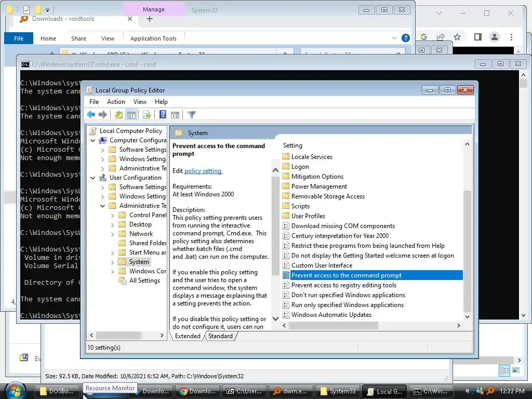This screenshot has height=399, width=532.
Task: Click icon next to Windows Automatic Updates
Action: [x=286, y=314]
